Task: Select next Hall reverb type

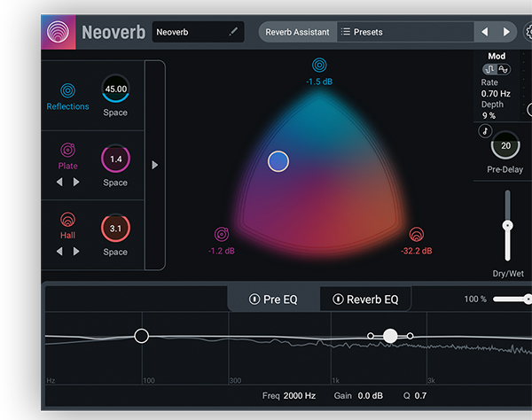Action: coord(76,251)
